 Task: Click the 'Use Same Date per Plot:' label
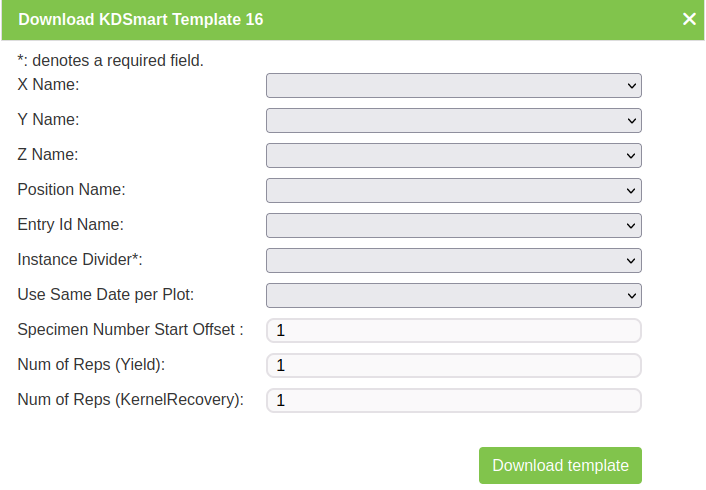click(x=106, y=295)
